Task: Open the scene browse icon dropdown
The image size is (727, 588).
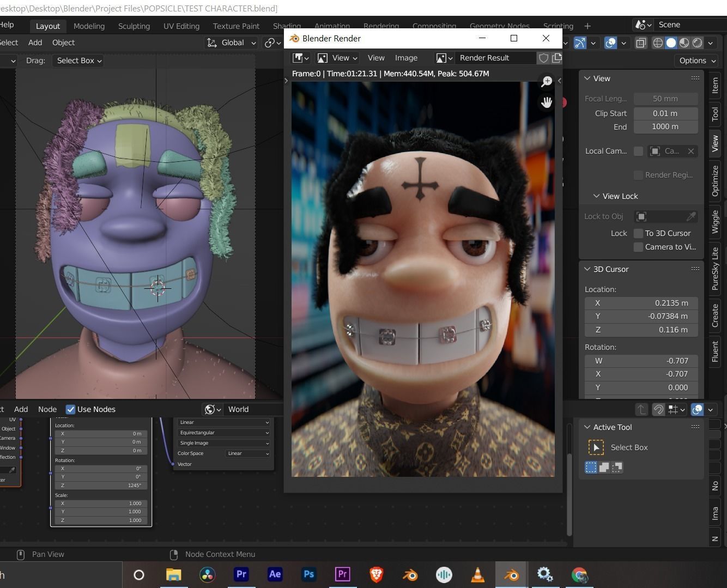Action: 643,25
